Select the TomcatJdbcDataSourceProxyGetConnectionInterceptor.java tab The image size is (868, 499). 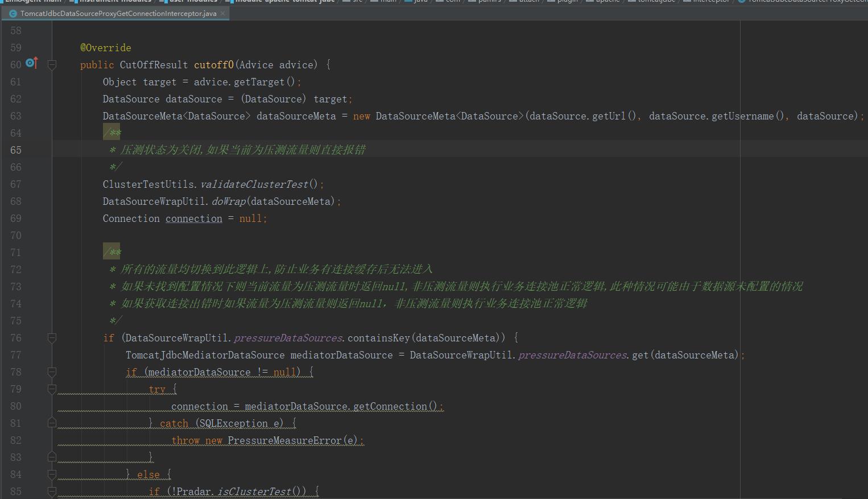[118, 13]
